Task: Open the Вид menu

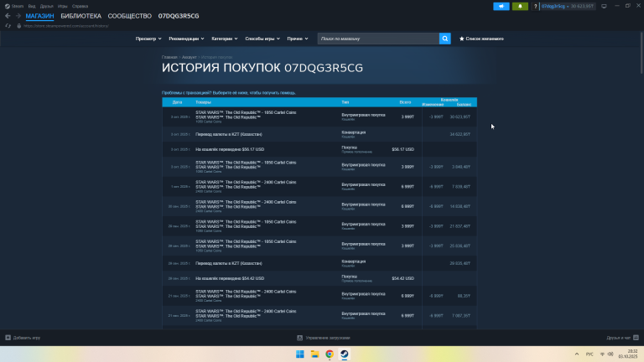Action: tap(32, 6)
